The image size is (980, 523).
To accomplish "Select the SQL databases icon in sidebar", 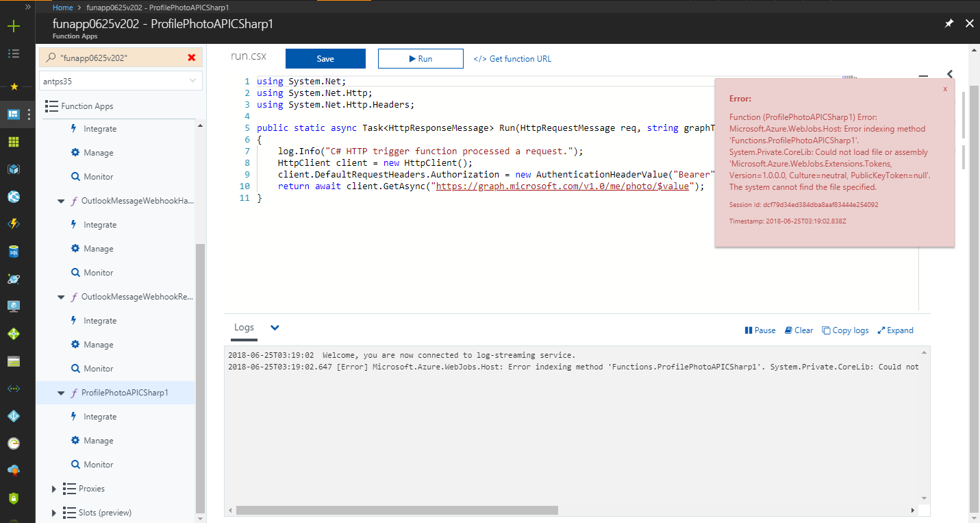I will click(x=14, y=251).
